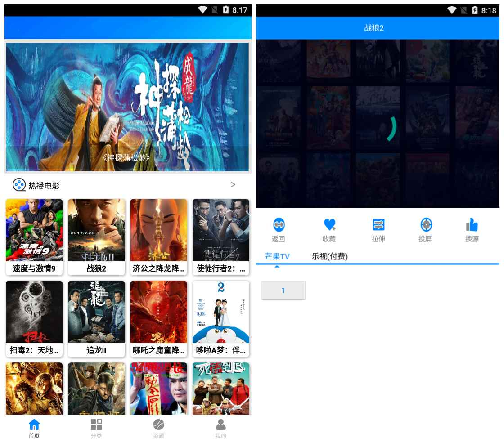
Task: Toggle favorite status for 战狼2
Action: pos(329,229)
